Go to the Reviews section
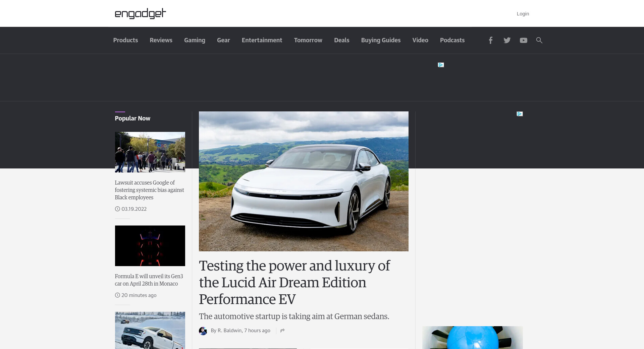644x349 pixels. click(x=161, y=40)
